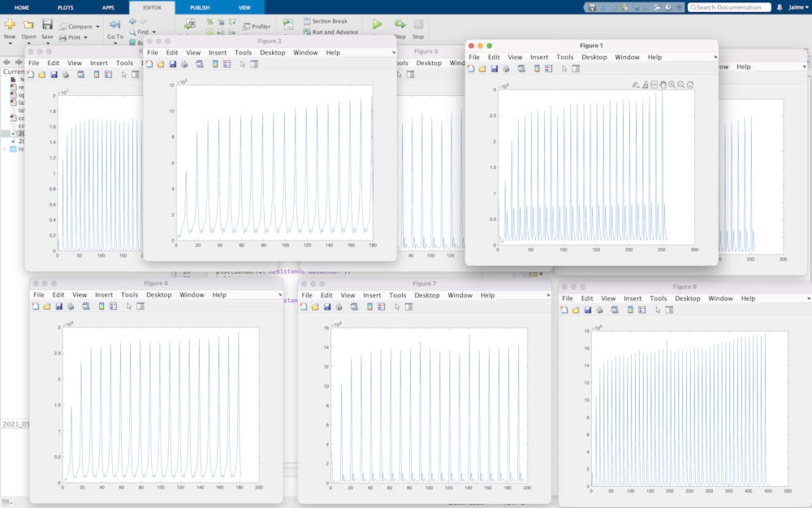Run the script with the green Run arrow
Image resolution: width=812 pixels, height=508 pixels.
click(x=376, y=24)
